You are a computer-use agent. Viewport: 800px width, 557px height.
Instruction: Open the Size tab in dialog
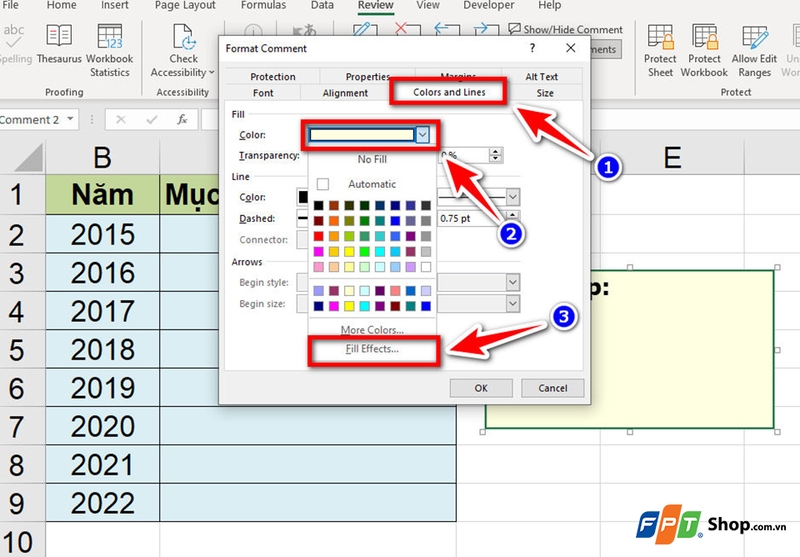click(544, 93)
